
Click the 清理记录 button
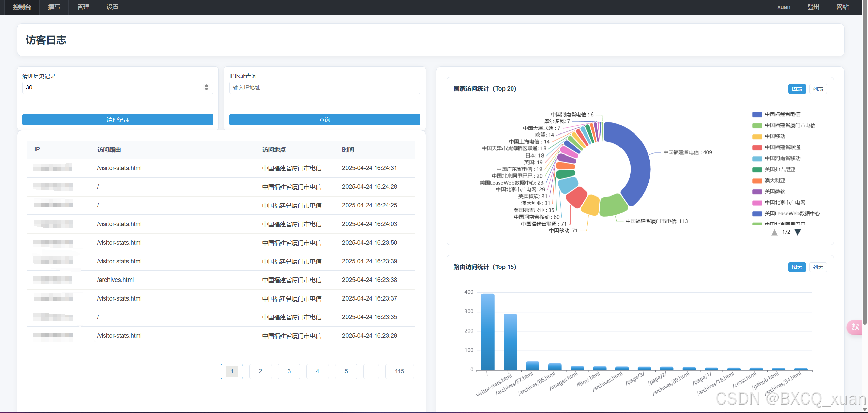point(118,120)
